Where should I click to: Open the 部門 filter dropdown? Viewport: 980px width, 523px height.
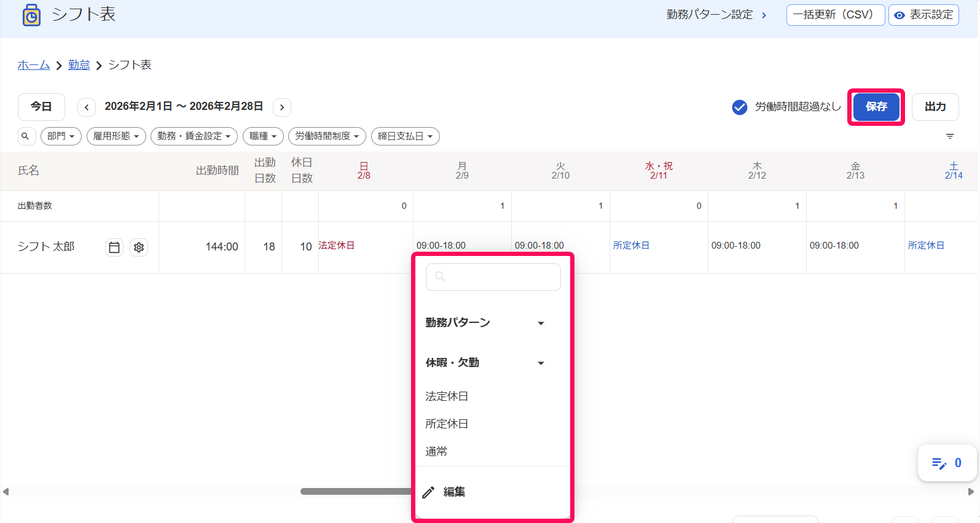click(61, 136)
